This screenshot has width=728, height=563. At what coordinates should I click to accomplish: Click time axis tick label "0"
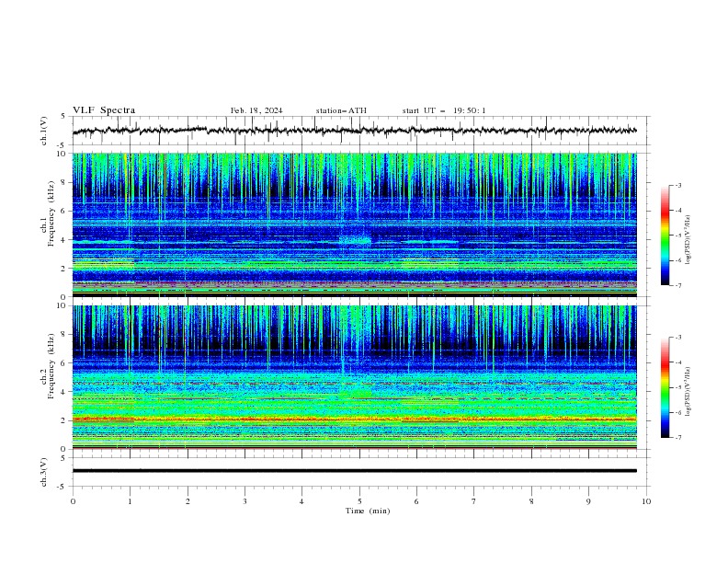tap(73, 501)
